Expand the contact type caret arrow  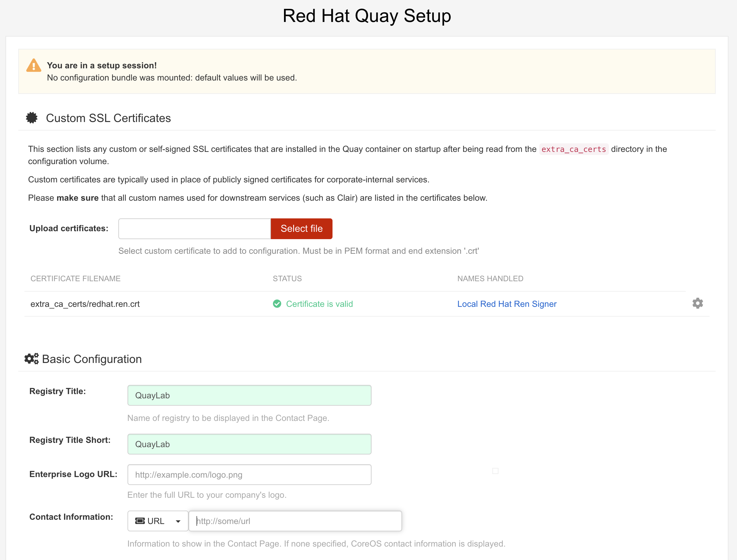pos(178,521)
